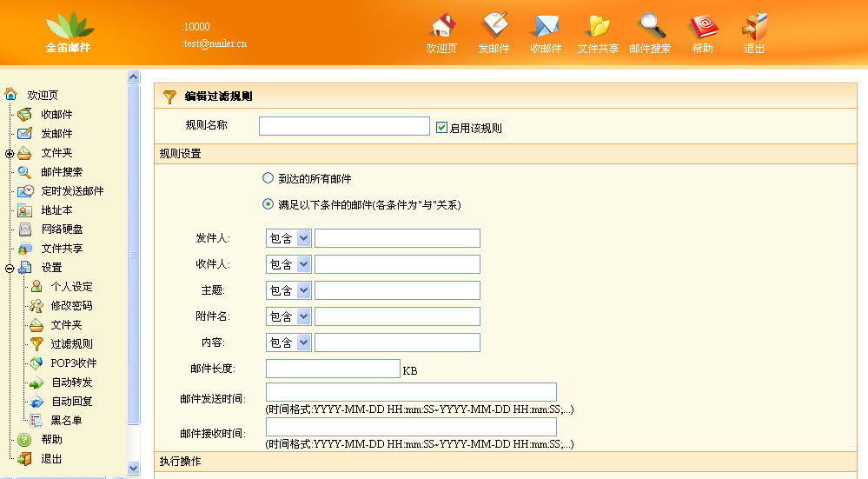The width and height of the screenshot is (868, 479).
Task: Open the 主题 condition dropdown
Action: 288,290
